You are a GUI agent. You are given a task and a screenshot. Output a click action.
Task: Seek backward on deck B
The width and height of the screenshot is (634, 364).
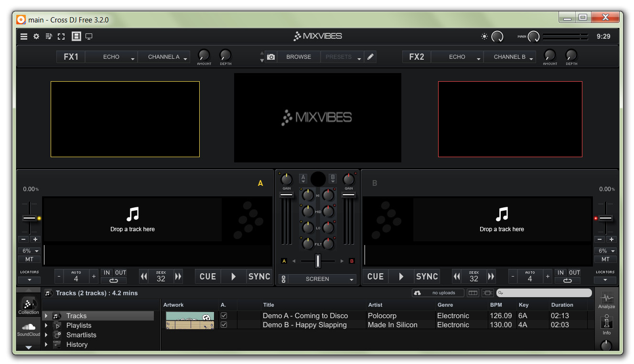point(457,277)
